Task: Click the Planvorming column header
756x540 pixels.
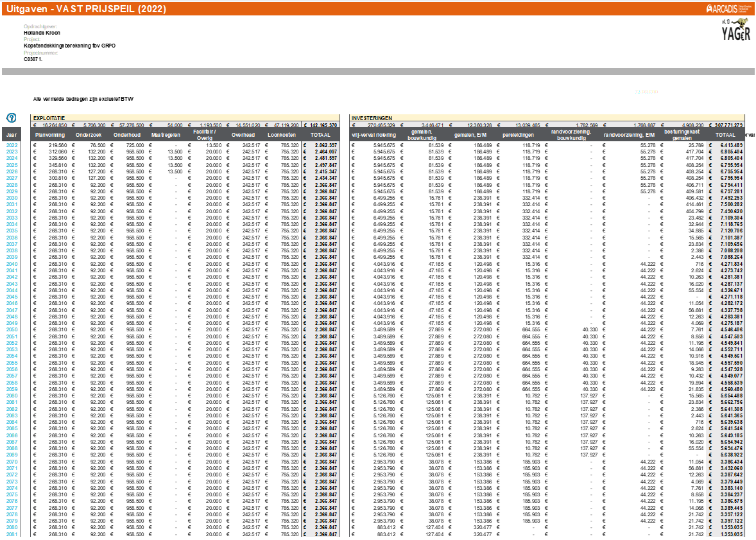Action: pyautogui.click(x=51, y=135)
